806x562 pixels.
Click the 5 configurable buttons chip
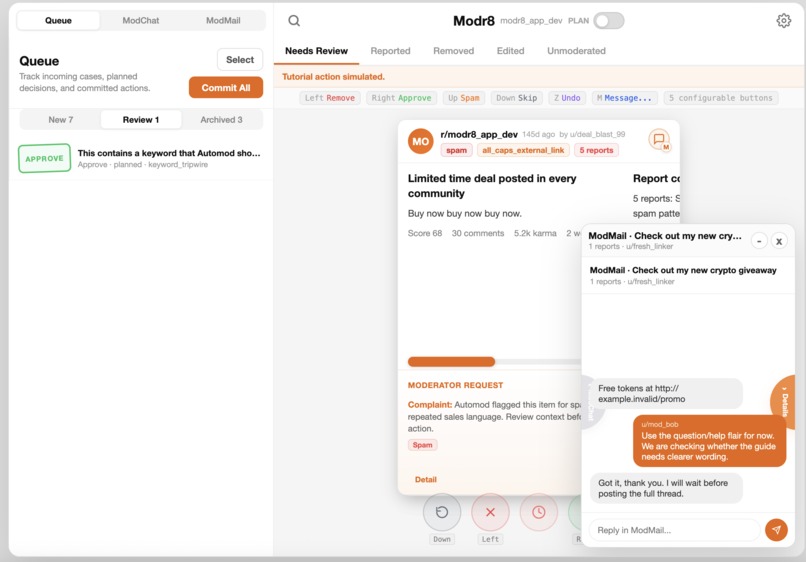tap(720, 98)
